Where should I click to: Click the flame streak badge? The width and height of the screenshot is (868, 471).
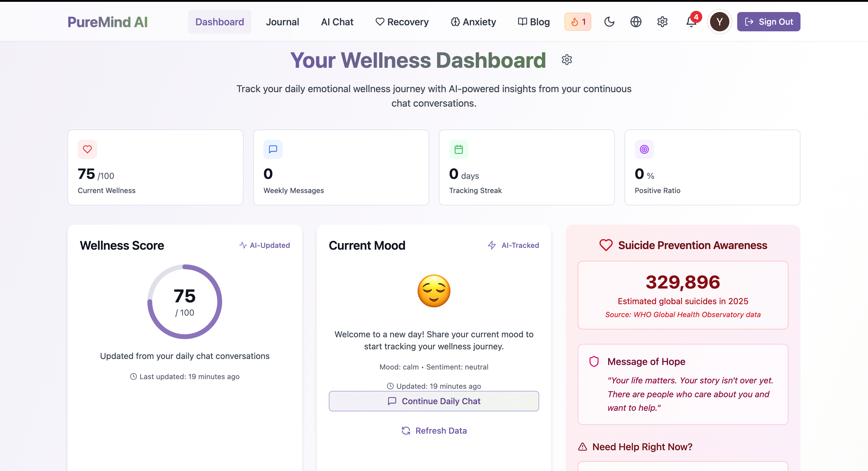coord(577,22)
